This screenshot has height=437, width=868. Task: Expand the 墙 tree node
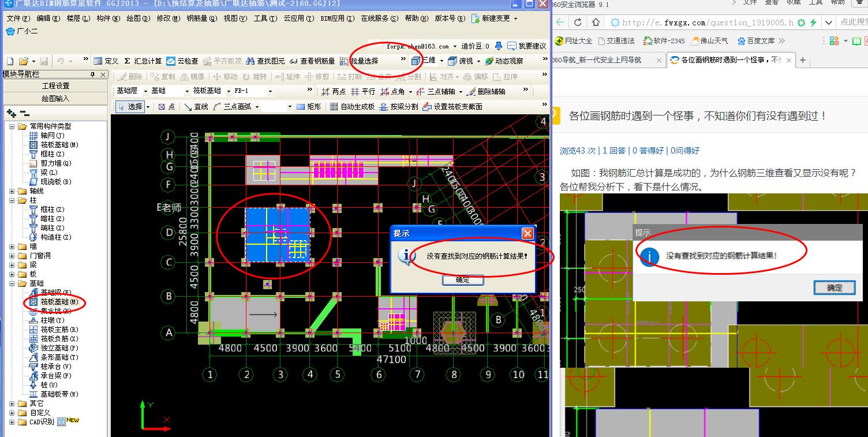tap(12, 246)
